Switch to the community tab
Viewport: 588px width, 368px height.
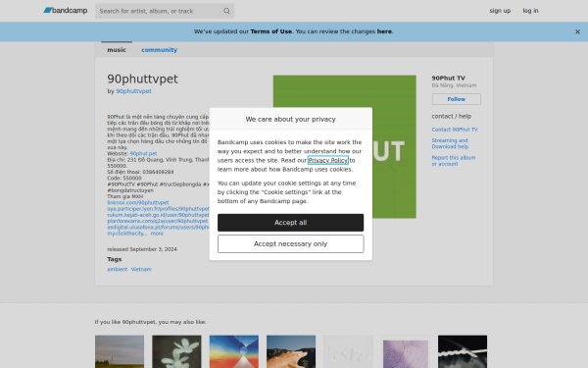159,50
